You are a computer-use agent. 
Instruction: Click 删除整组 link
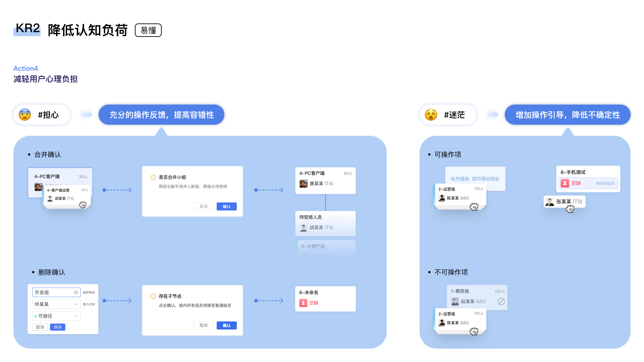89,293
